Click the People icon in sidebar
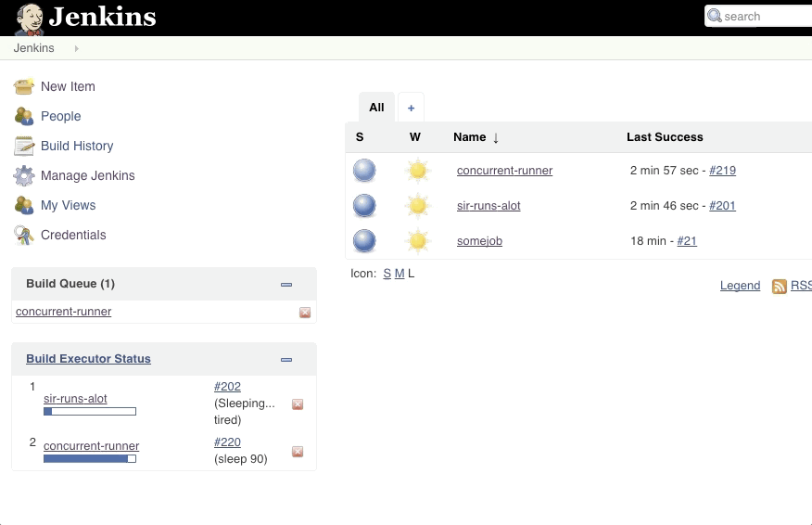This screenshot has width=812, height=525. 24,116
